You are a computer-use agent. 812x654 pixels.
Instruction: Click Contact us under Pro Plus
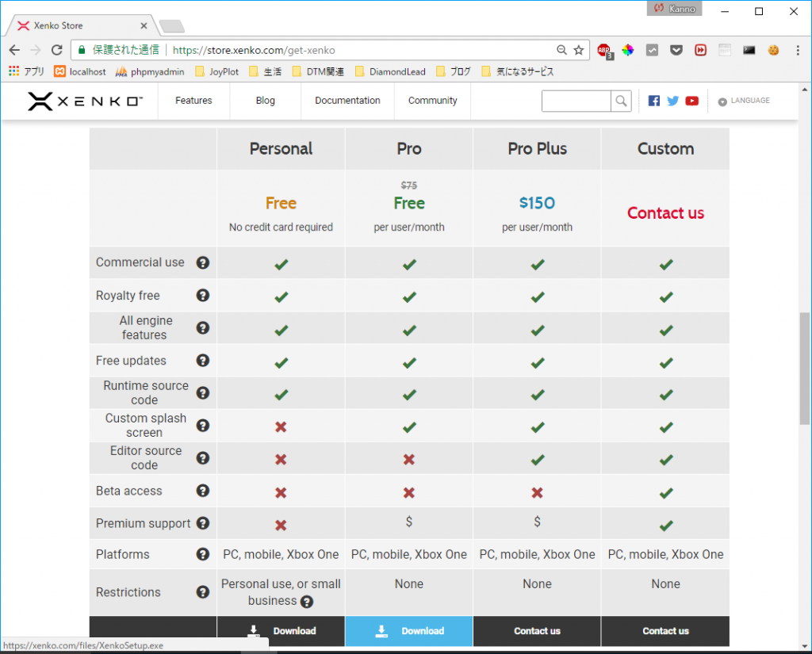click(537, 631)
